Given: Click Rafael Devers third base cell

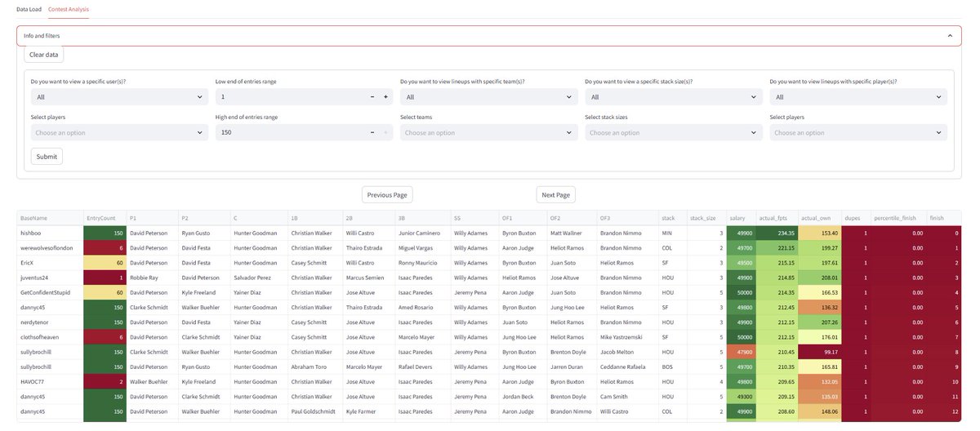Looking at the screenshot, I should pyautogui.click(x=422, y=367).
